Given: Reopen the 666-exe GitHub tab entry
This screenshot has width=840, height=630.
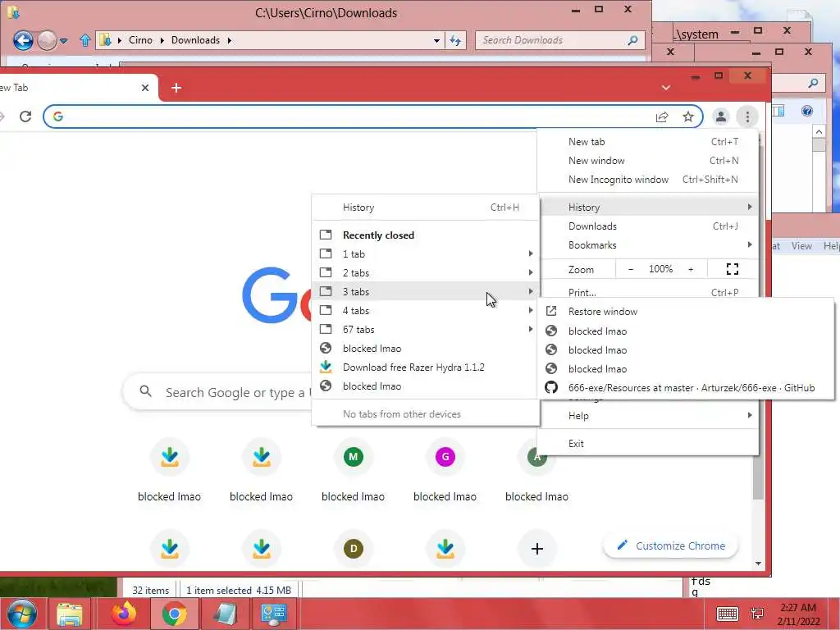Looking at the screenshot, I should pos(686,388).
